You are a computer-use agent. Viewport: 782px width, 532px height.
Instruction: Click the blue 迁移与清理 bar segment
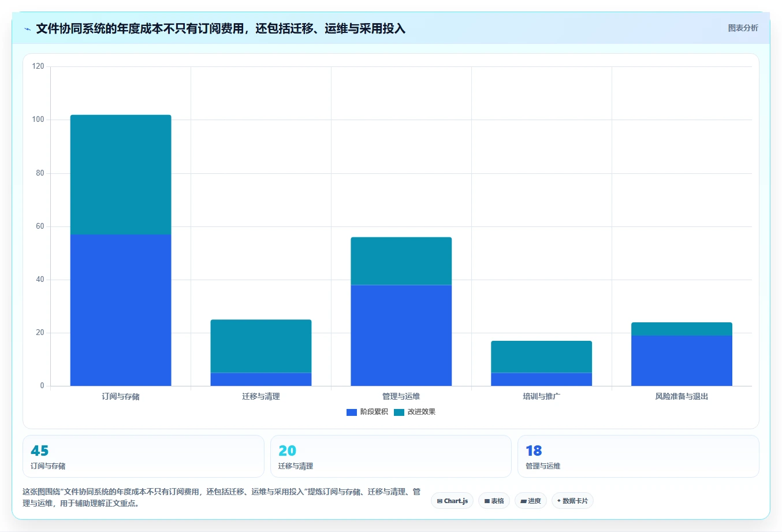(261, 380)
